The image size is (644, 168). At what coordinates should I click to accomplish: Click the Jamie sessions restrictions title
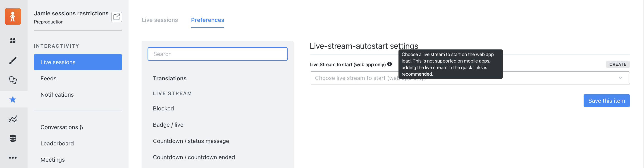click(x=71, y=14)
